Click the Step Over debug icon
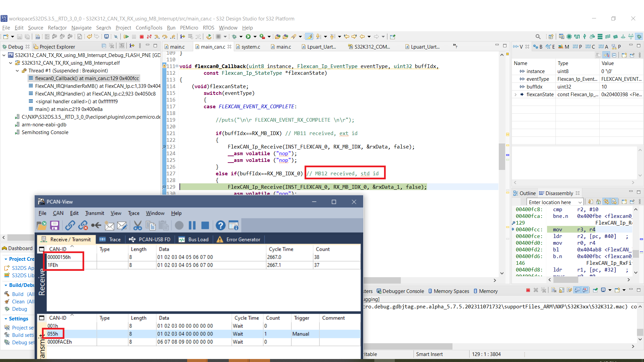The width and height of the screenshot is (644, 362). click(164, 37)
